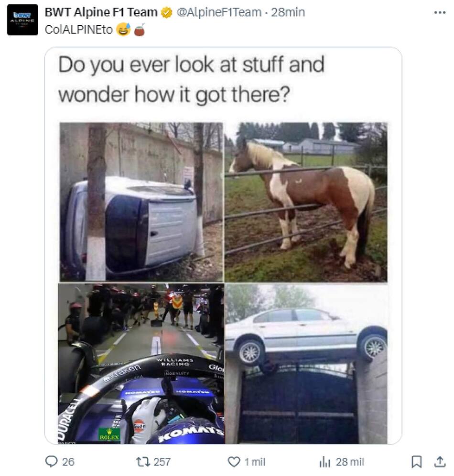
Task: Open the reply comment icon
Action: tap(51, 461)
